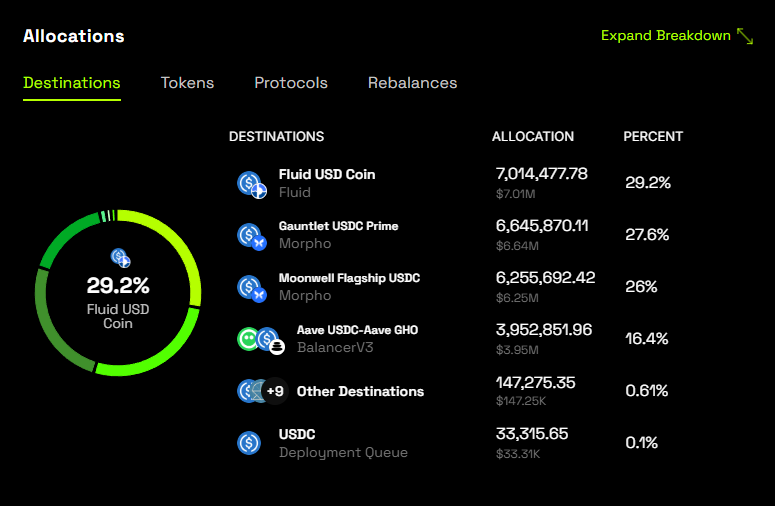Click allocation value 3,952,851.96

pyautogui.click(x=544, y=330)
